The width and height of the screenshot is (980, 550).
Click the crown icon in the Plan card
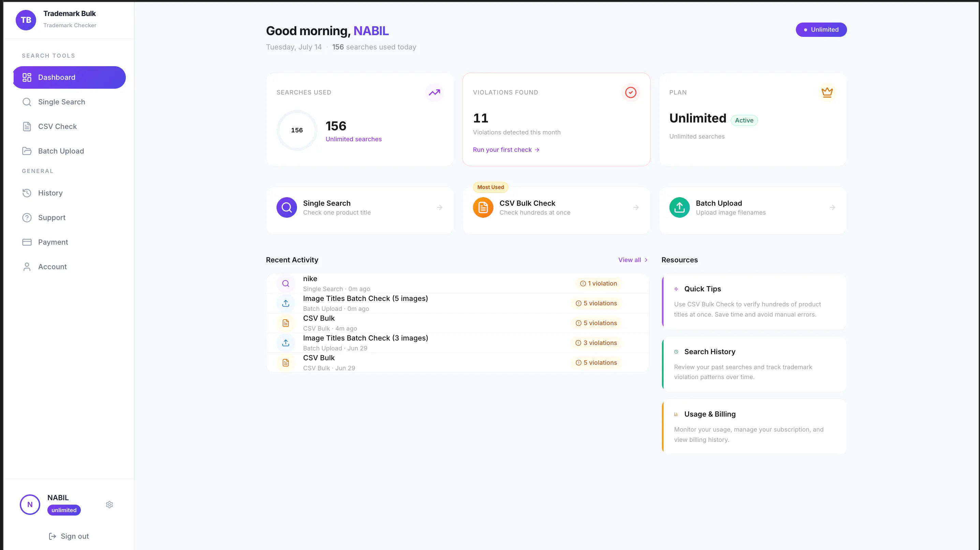pyautogui.click(x=827, y=92)
